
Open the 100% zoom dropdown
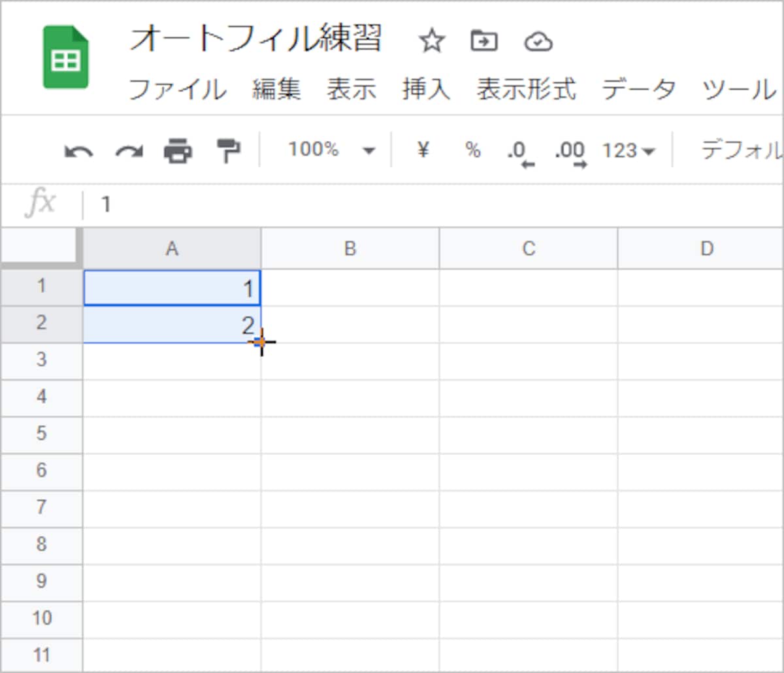pos(332,150)
